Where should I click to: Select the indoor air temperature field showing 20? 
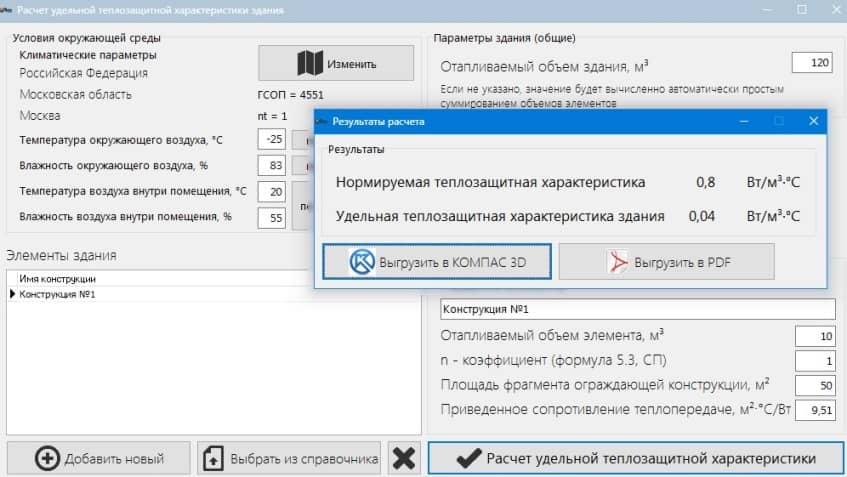(271, 191)
